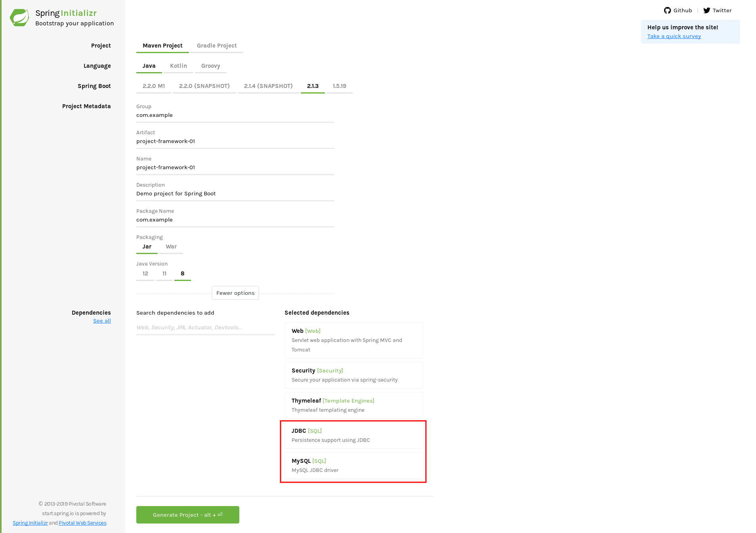This screenshot has width=756, height=533.
Task: Focus the search dependencies input field
Action: click(205, 327)
